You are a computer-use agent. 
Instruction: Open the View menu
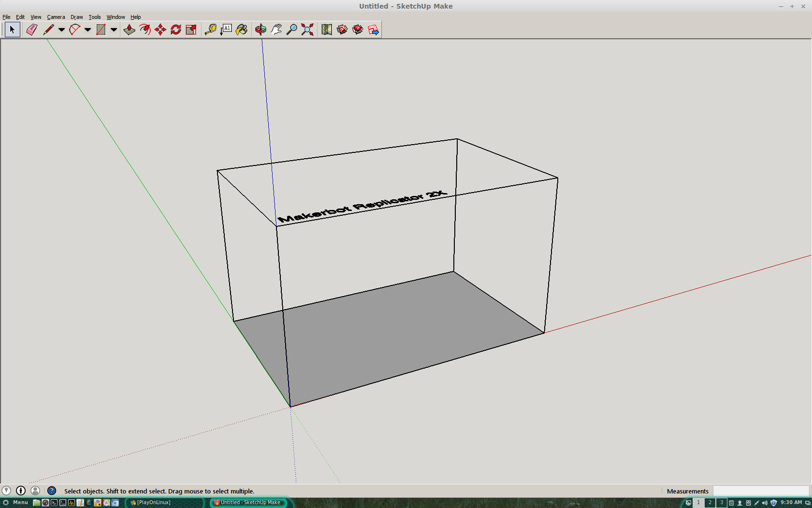36,17
